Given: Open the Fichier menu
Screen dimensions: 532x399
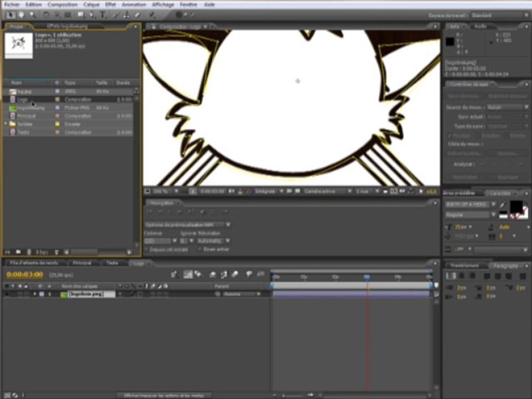Looking at the screenshot, I should (12, 4).
